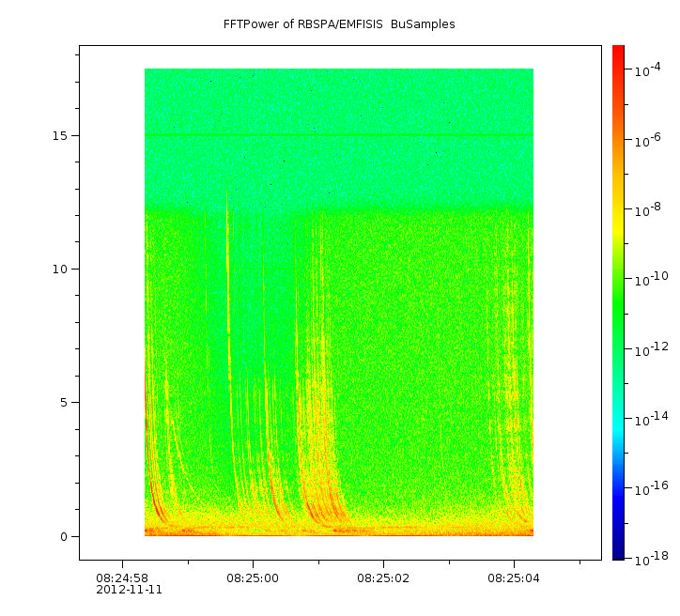Click the y-axis label 15
This screenshot has width=680, height=616.
tap(60, 135)
